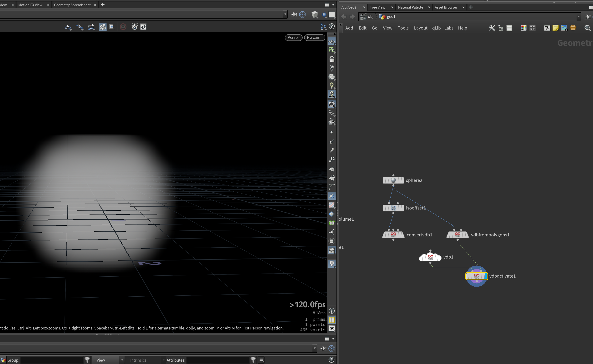
Task: Click the sticky note icon in network toolbar
Action: click(555, 28)
